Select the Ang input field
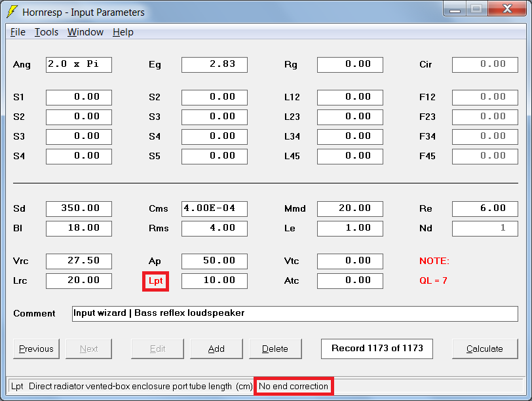This screenshot has height=401, width=532. click(x=79, y=65)
